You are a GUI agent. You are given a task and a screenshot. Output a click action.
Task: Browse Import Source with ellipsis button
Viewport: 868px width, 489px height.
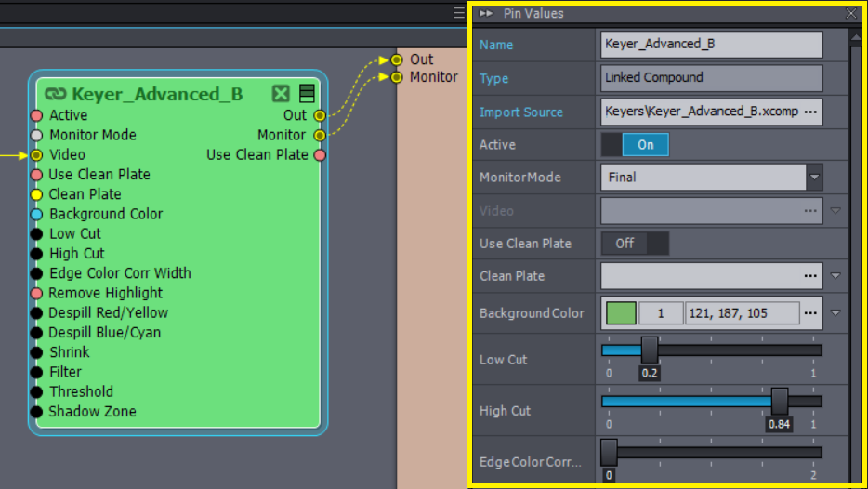[811, 112]
